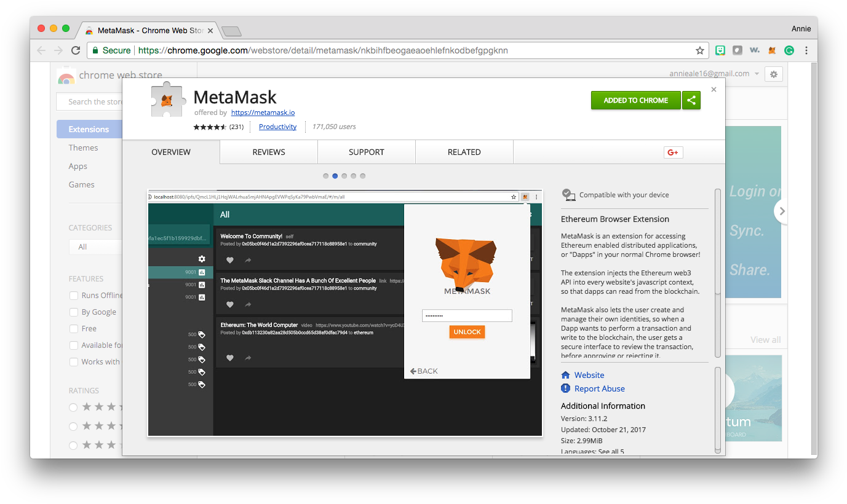This screenshot has width=847, height=504.
Task: Open the Grammarly extension icon
Action: (789, 50)
